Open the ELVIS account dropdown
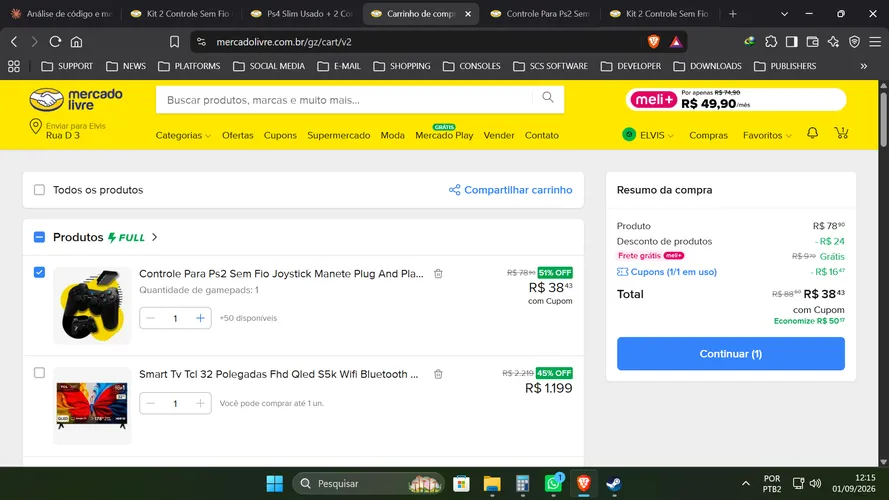 (648, 135)
